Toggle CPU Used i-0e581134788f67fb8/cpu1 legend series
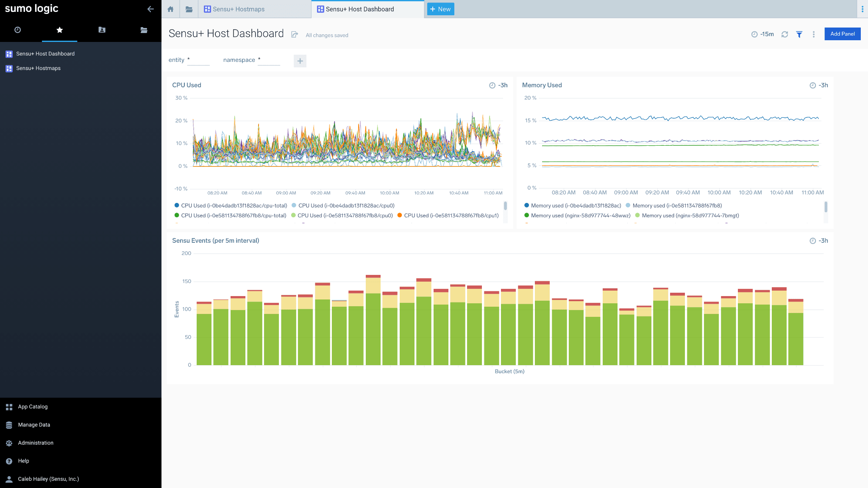The height and width of the screenshot is (488, 868). [x=448, y=216]
